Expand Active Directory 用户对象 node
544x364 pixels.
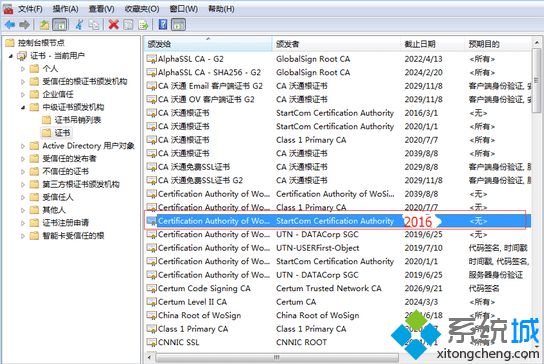pyautogui.click(x=23, y=146)
